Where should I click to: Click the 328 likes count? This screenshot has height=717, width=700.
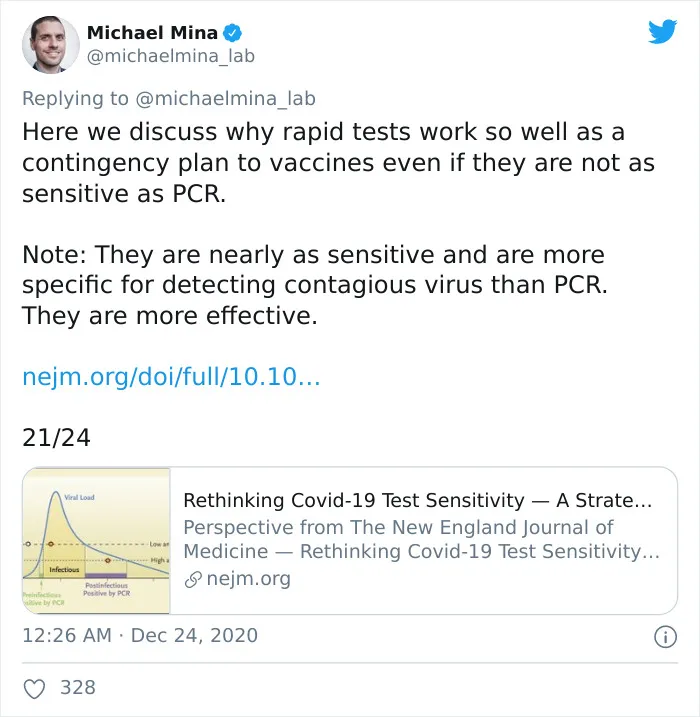tap(78, 688)
